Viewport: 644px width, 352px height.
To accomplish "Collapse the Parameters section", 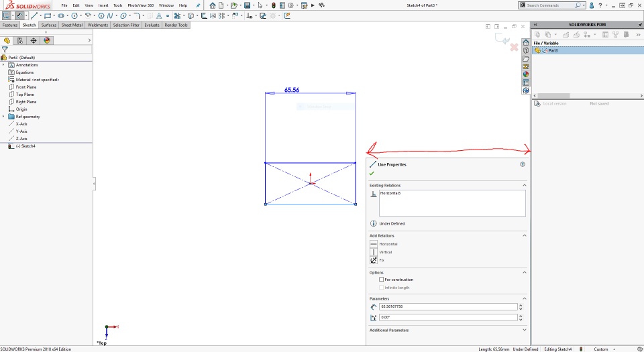I will pos(525,298).
